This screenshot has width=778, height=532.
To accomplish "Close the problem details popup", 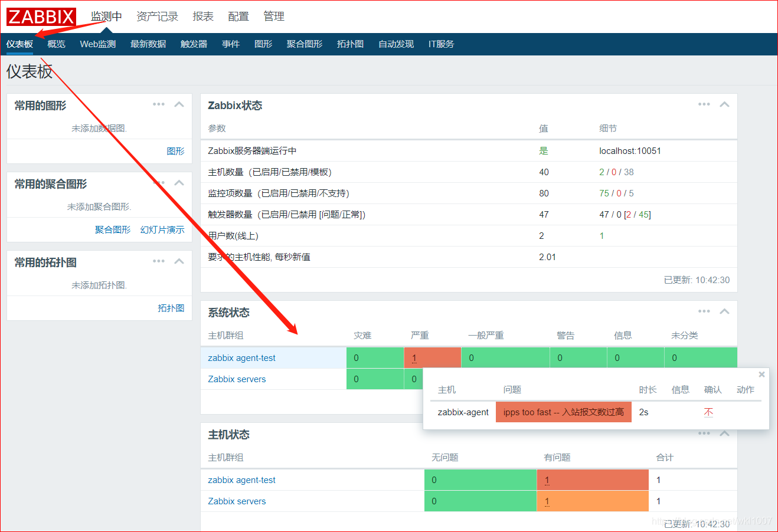I will (761, 375).
